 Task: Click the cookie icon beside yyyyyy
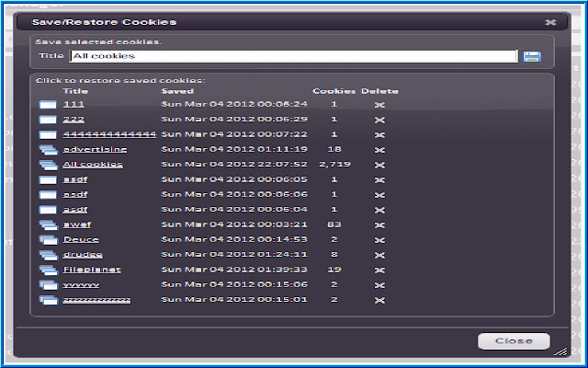click(49, 285)
